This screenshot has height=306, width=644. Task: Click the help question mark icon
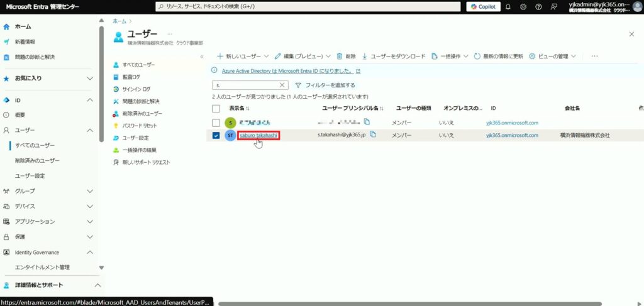point(538,7)
